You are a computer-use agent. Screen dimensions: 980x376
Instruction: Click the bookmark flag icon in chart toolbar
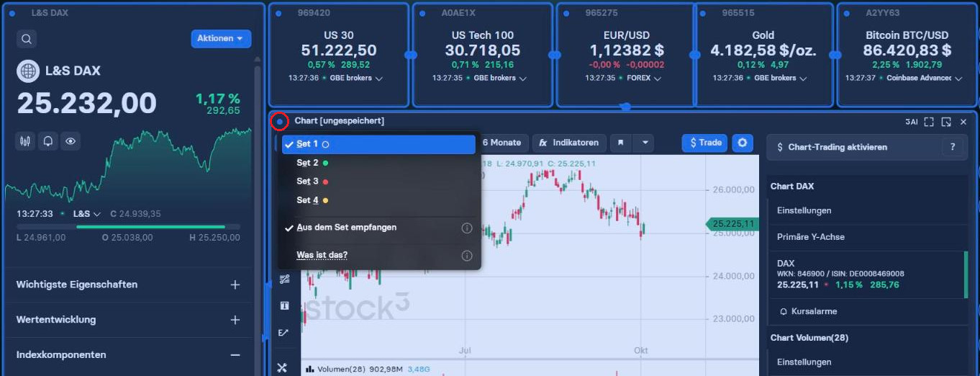620,143
